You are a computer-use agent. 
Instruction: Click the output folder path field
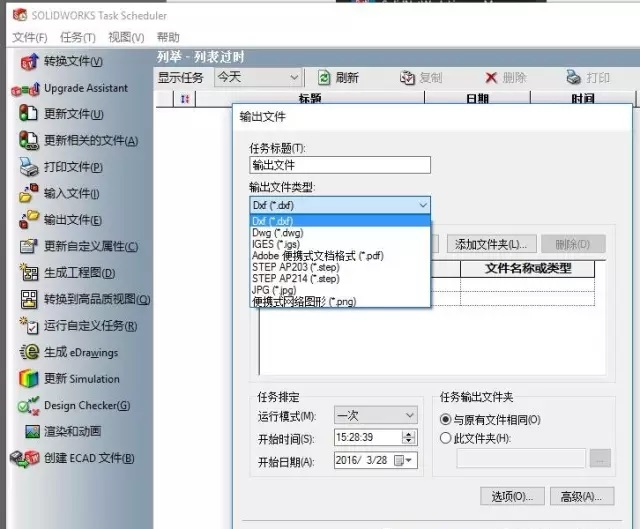coord(521,458)
